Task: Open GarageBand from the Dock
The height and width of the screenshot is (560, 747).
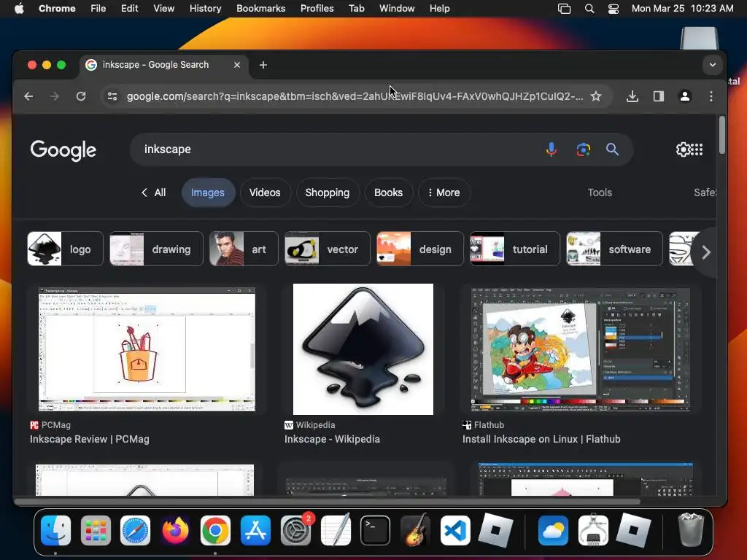Action: tap(415, 531)
